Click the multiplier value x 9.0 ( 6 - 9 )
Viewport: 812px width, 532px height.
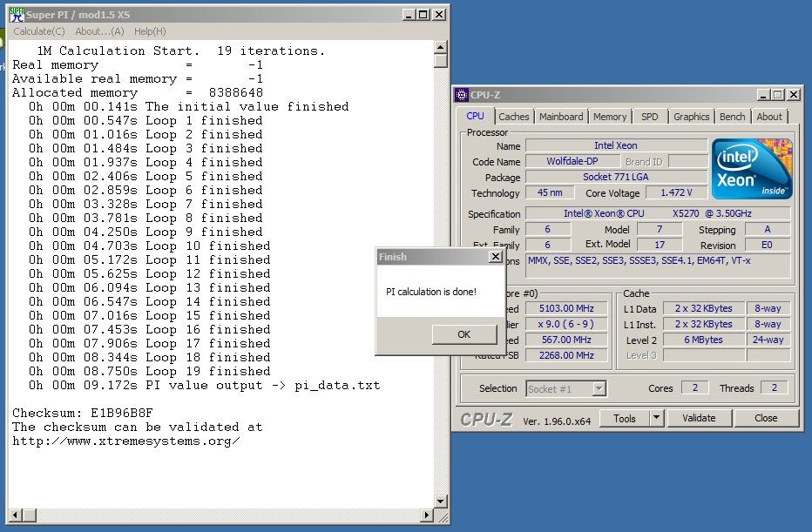point(566,324)
